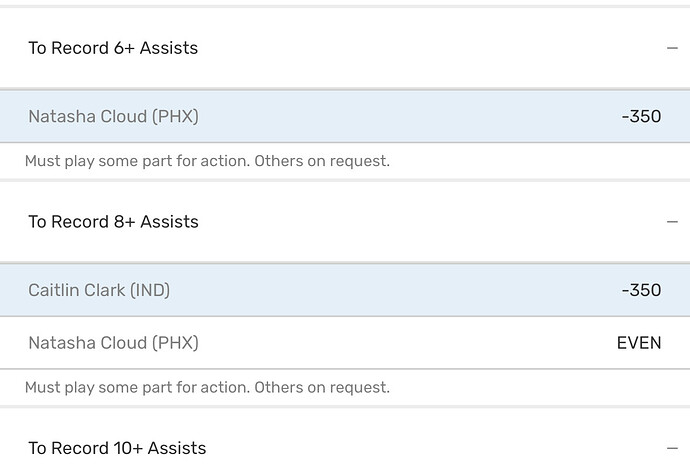This screenshot has height=471, width=690.
Task: Collapse the To Record 8+ Assists section
Action: tap(672, 222)
